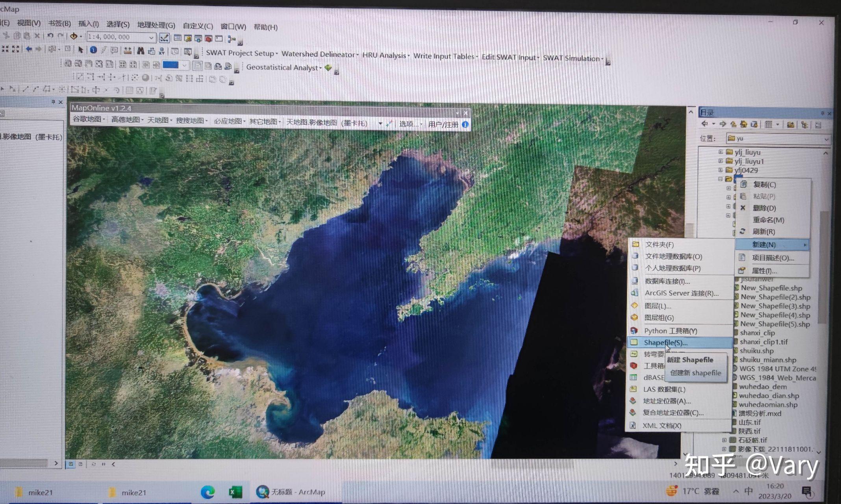Click the 选项 button in MapOnline toolbar
841x504 pixels.
pos(410,124)
